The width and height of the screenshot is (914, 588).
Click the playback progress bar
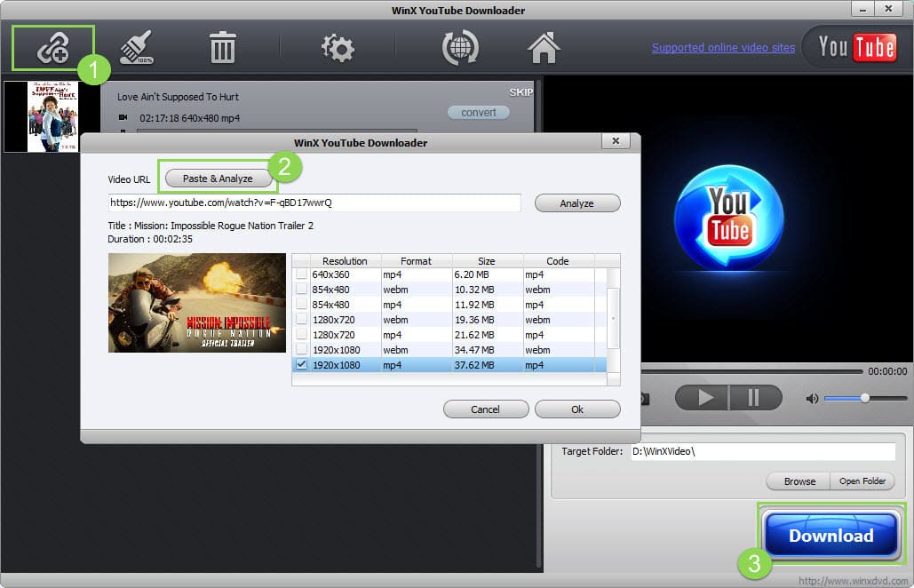[x=751, y=371]
